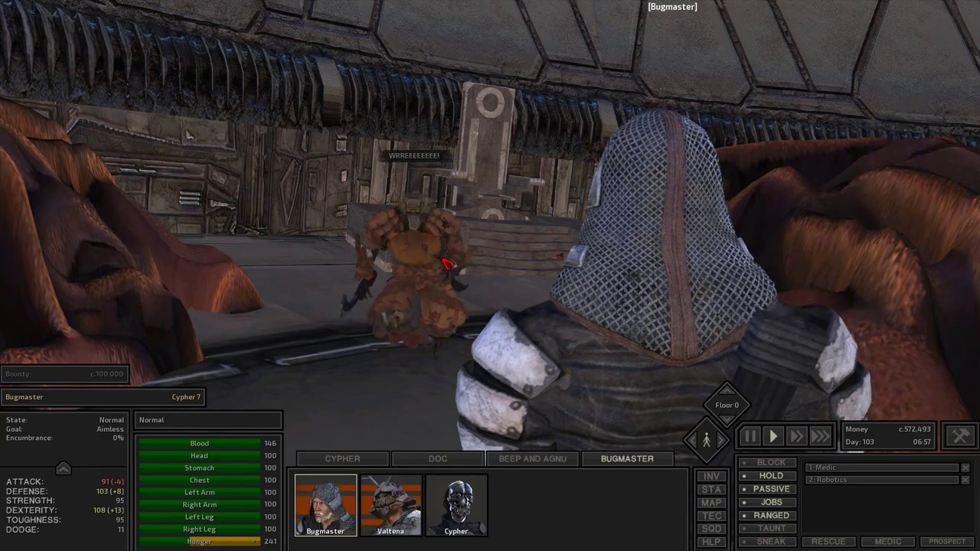
Task: Click the Stomach health bar
Action: pos(199,468)
